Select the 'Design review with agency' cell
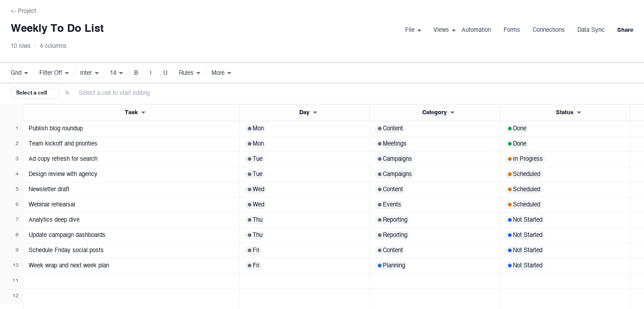The image size is (644, 309). click(x=131, y=174)
